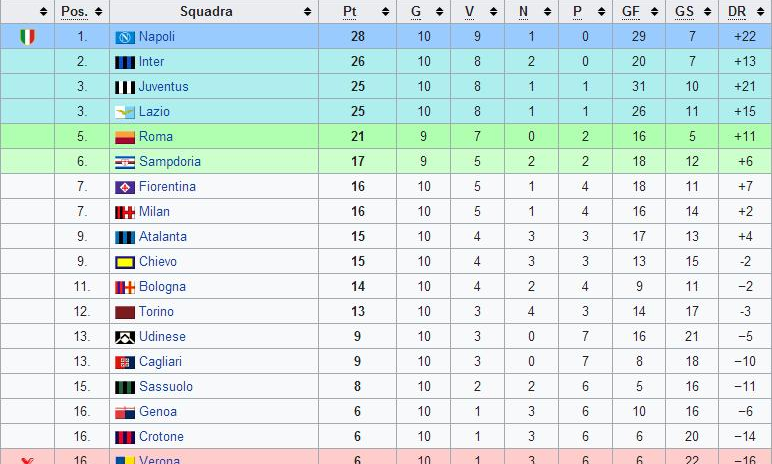The width and height of the screenshot is (772, 464).
Task: Sort by V wins column arrows
Action: [493, 11]
